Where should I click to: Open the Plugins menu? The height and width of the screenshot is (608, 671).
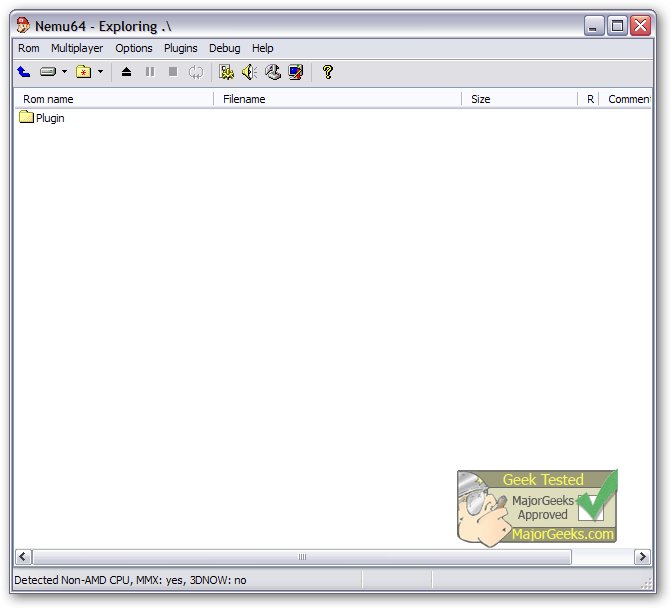point(181,48)
